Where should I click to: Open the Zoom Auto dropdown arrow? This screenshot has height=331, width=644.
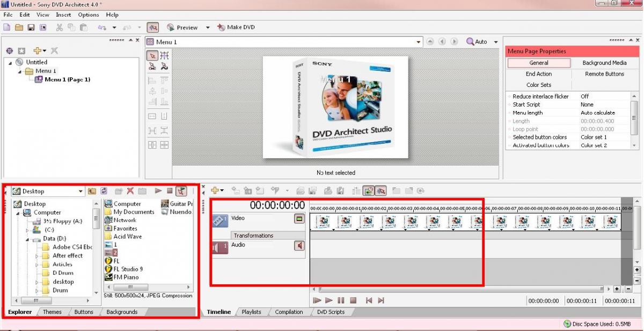tap(496, 42)
